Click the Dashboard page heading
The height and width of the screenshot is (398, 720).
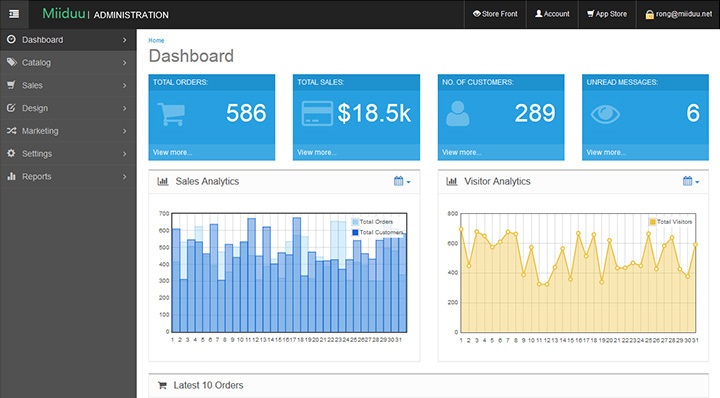click(191, 56)
